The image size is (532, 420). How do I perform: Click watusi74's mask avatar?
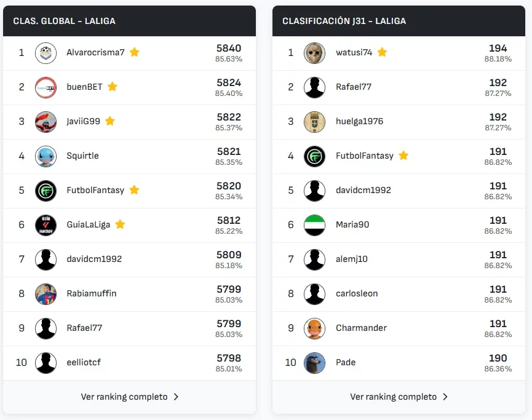315,53
